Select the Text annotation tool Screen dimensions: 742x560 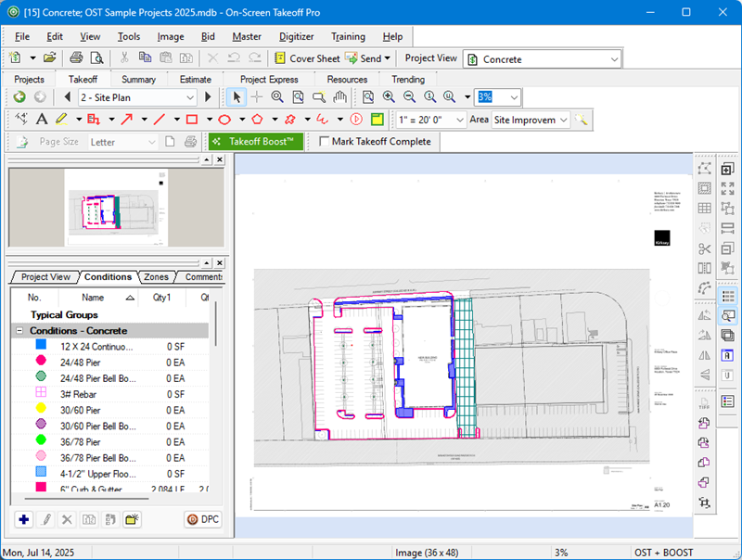pyautogui.click(x=42, y=120)
